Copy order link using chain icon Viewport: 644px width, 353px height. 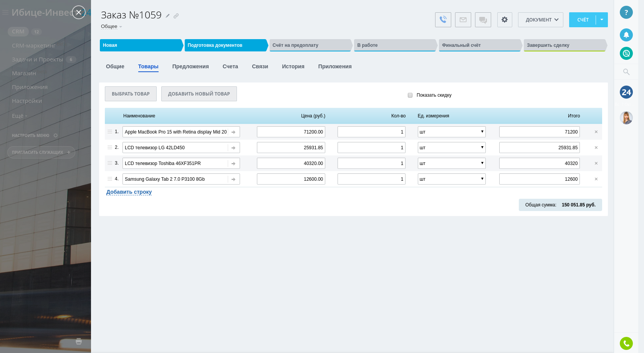176,16
